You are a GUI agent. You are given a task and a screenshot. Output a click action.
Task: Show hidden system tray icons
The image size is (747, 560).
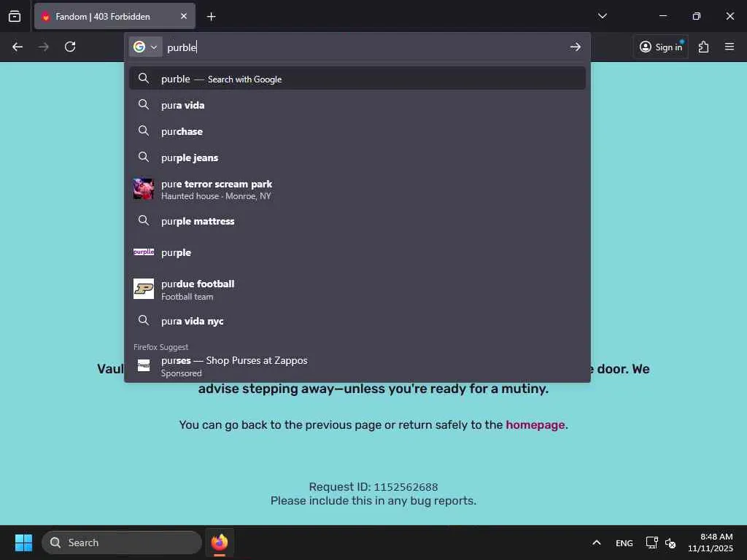click(597, 542)
